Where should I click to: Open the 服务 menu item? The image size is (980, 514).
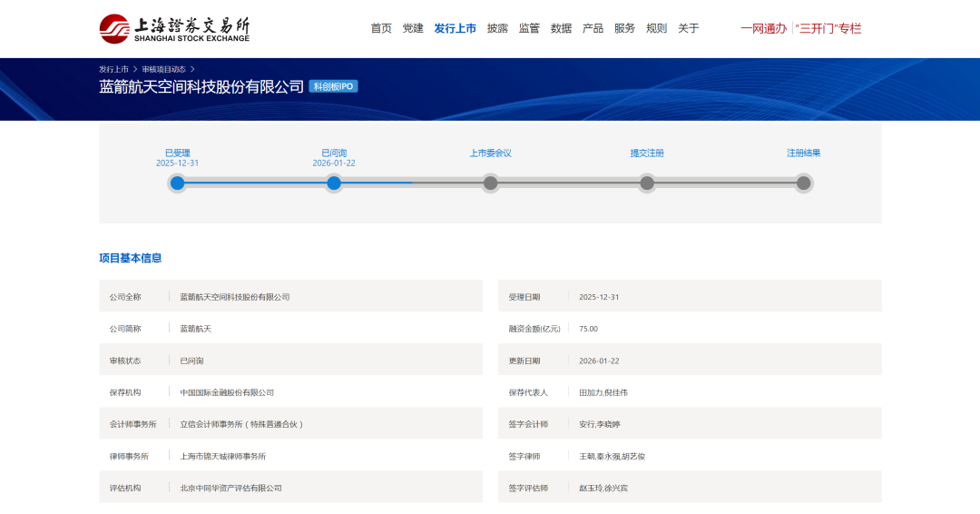point(624,28)
